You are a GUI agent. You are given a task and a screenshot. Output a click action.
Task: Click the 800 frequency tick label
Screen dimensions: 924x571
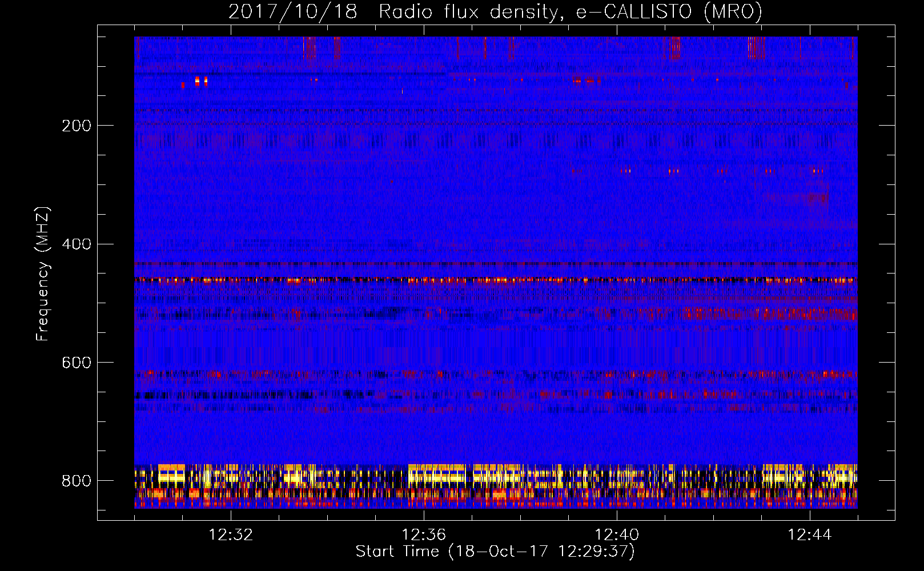pos(77,481)
